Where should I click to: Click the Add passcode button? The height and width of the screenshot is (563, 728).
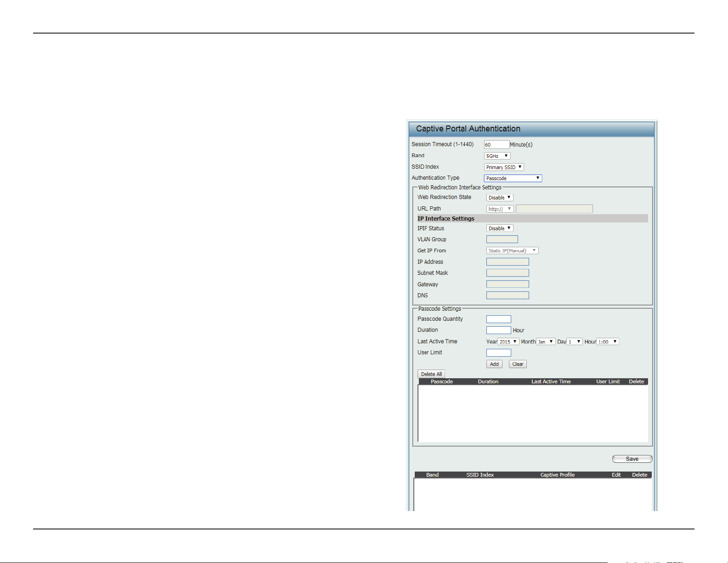coord(494,364)
